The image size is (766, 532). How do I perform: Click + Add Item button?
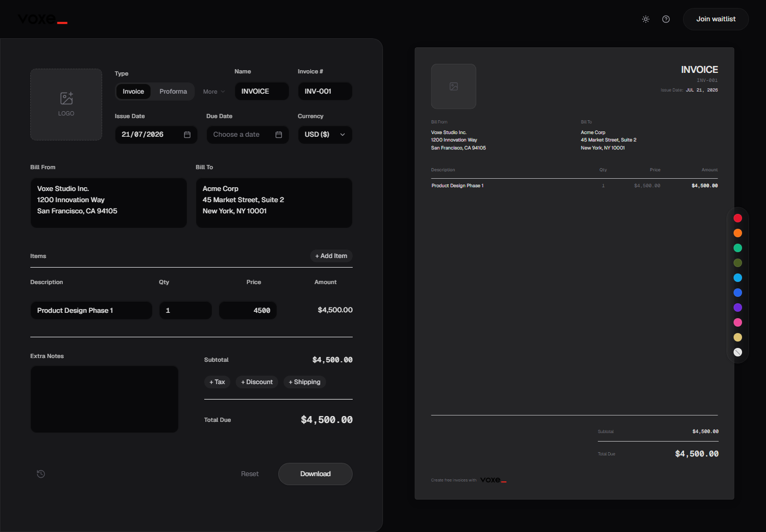click(x=331, y=256)
